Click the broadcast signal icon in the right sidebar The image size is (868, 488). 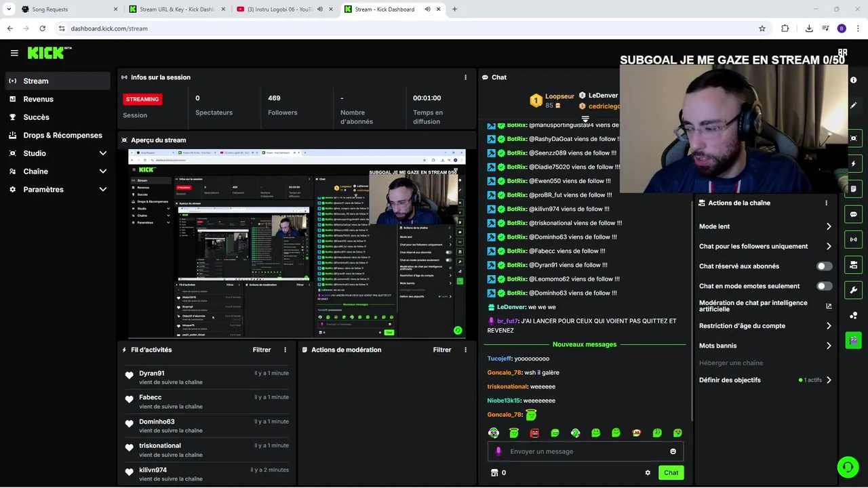(853, 239)
